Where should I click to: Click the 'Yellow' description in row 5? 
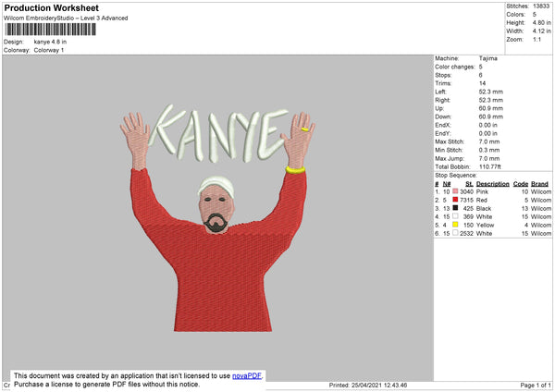485,225
